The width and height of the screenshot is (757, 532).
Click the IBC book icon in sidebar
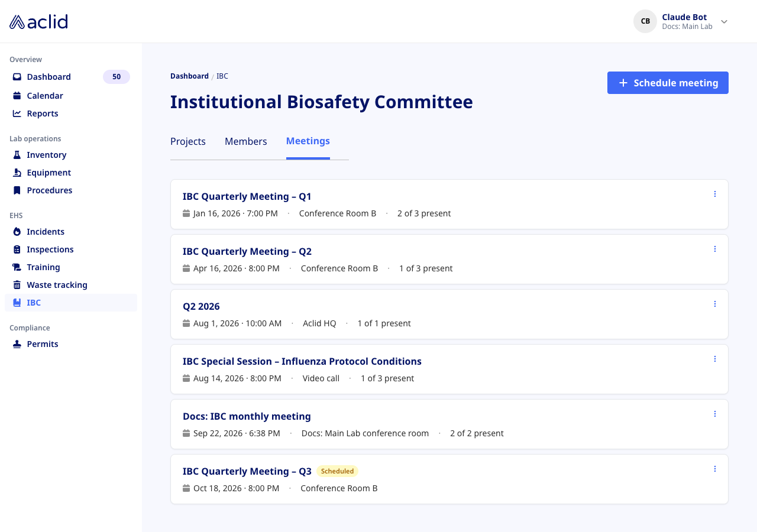tap(17, 303)
